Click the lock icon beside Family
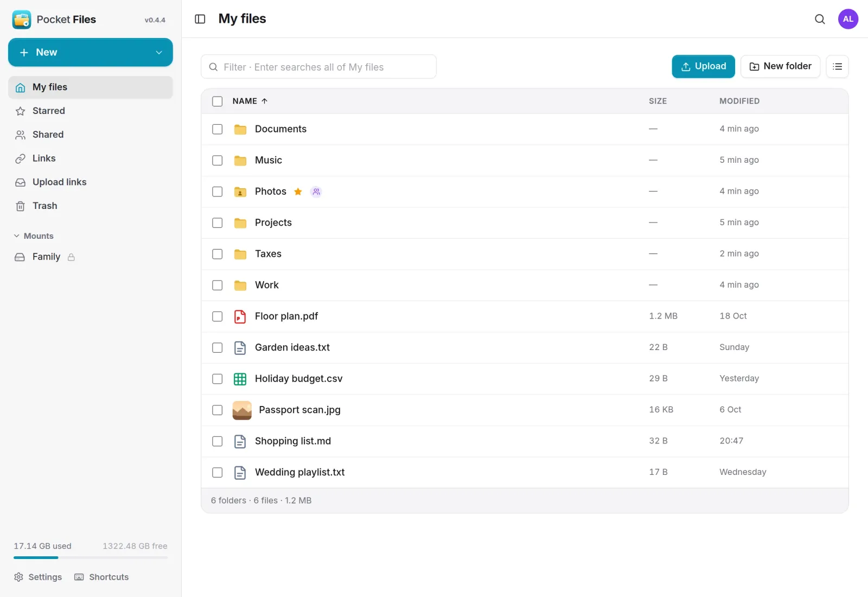This screenshot has width=868, height=597. [71, 257]
